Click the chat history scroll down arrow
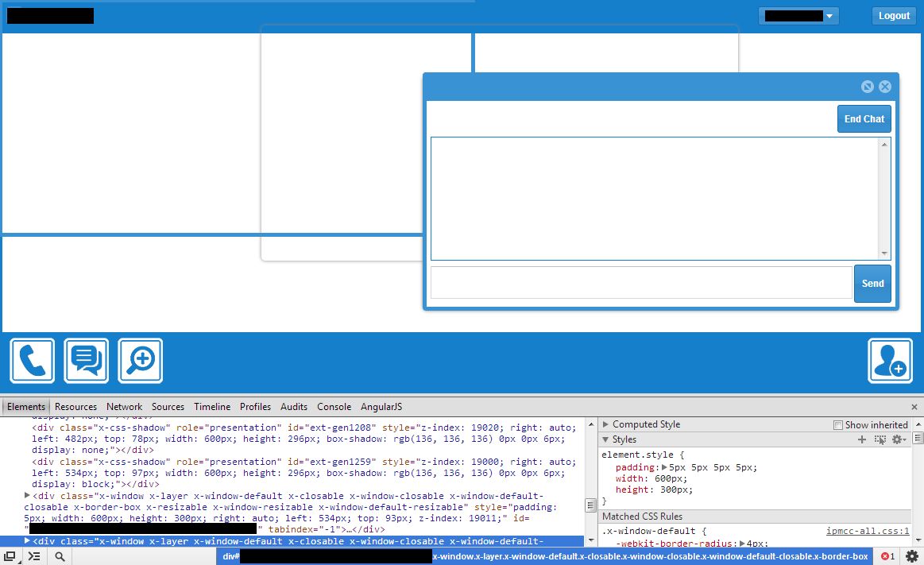Image resolution: width=924 pixels, height=565 pixels. (x=884, y=253)
